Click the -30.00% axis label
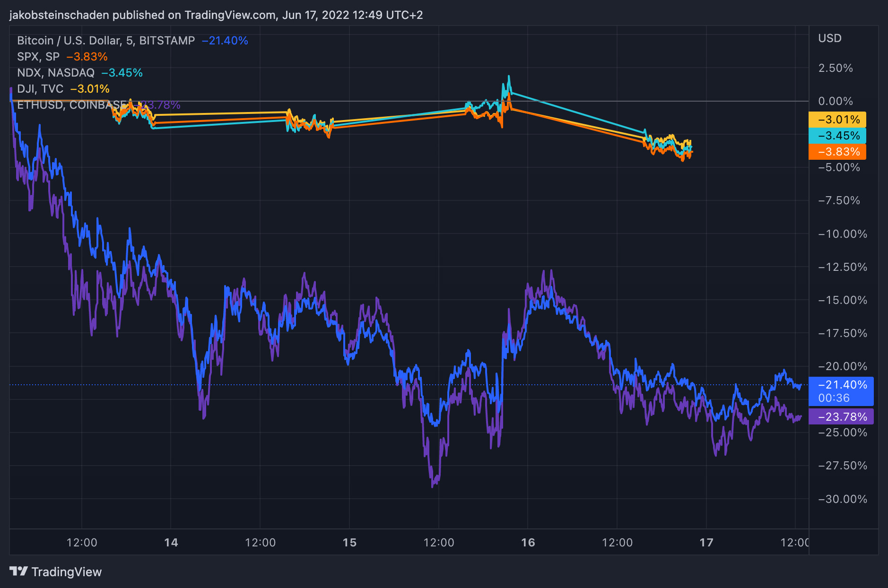 click(843, 499)
